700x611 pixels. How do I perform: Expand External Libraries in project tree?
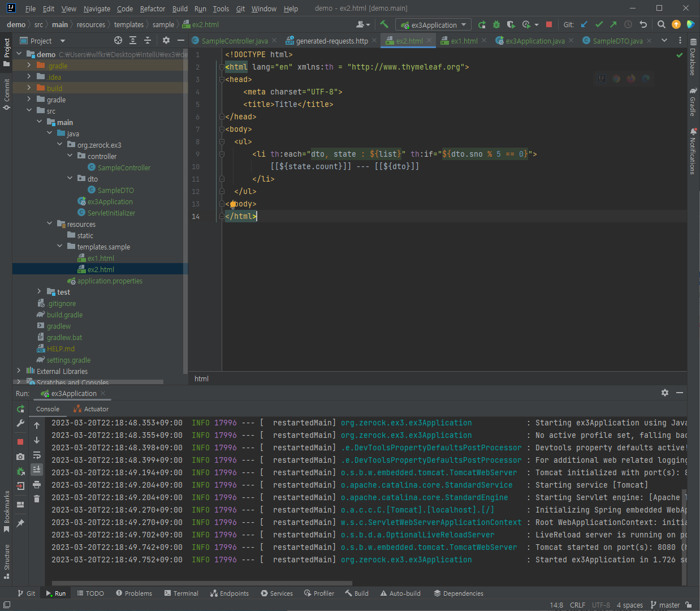click(x=19, y=371)
